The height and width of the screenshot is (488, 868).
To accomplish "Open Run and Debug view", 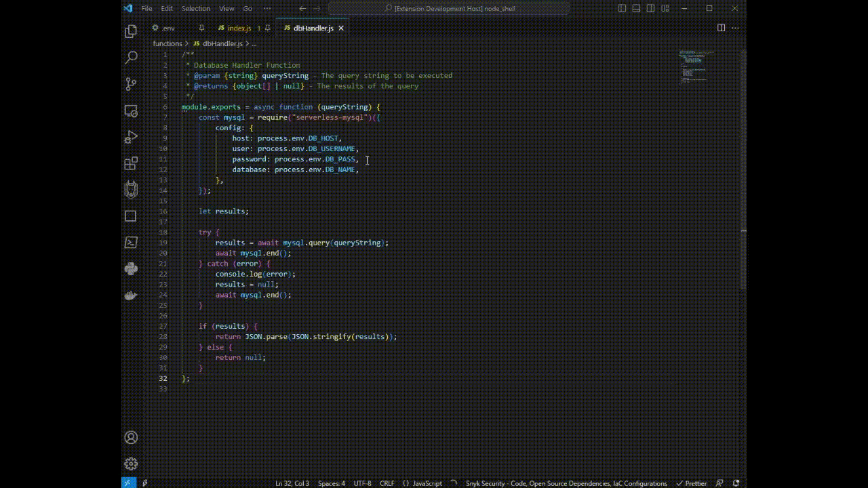I will click(131, 137).
